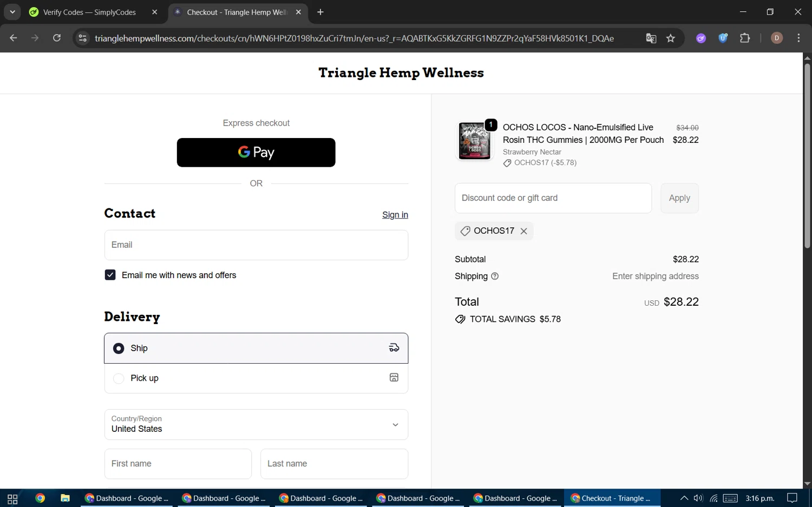Open Chrome from the taskbar
This screenshot has height=507, width=812.
[40, 498]
